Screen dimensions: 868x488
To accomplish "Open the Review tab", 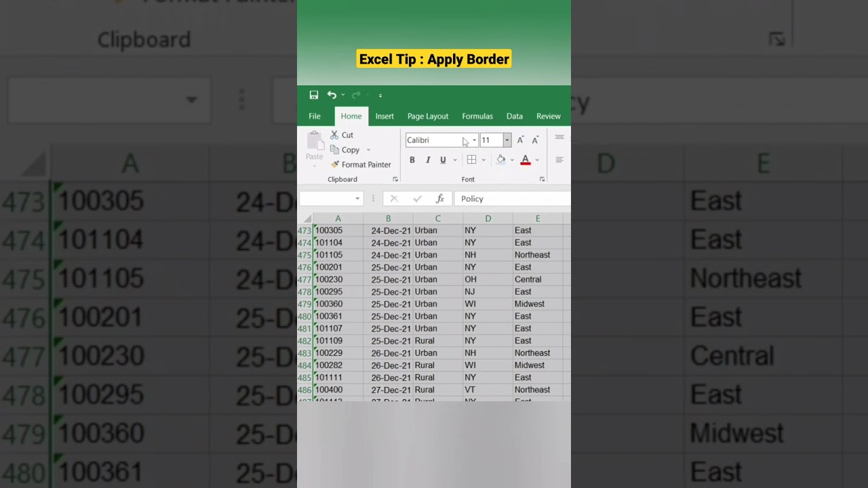I will point(549,116).
